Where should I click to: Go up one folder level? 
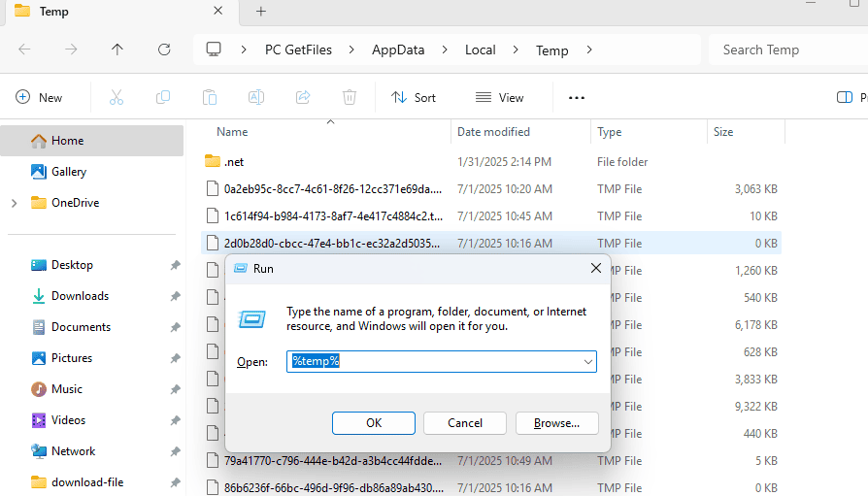117,50
